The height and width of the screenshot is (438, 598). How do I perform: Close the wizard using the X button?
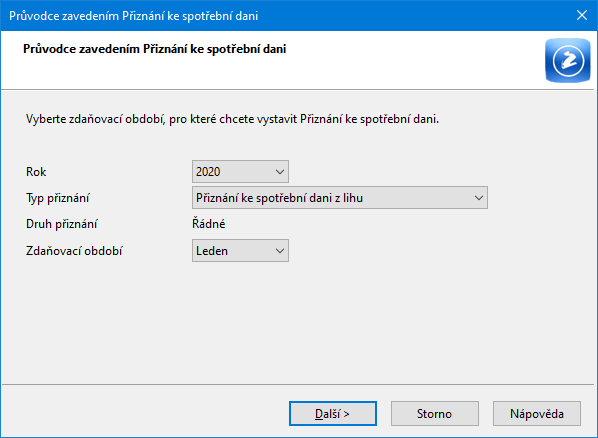[582, 15]
